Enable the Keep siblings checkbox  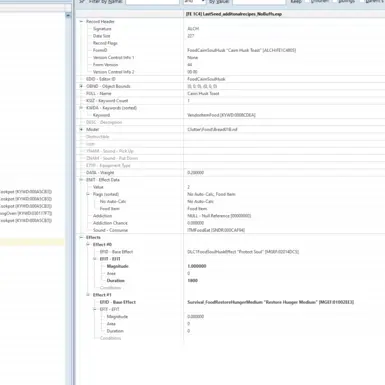(334, 1)
